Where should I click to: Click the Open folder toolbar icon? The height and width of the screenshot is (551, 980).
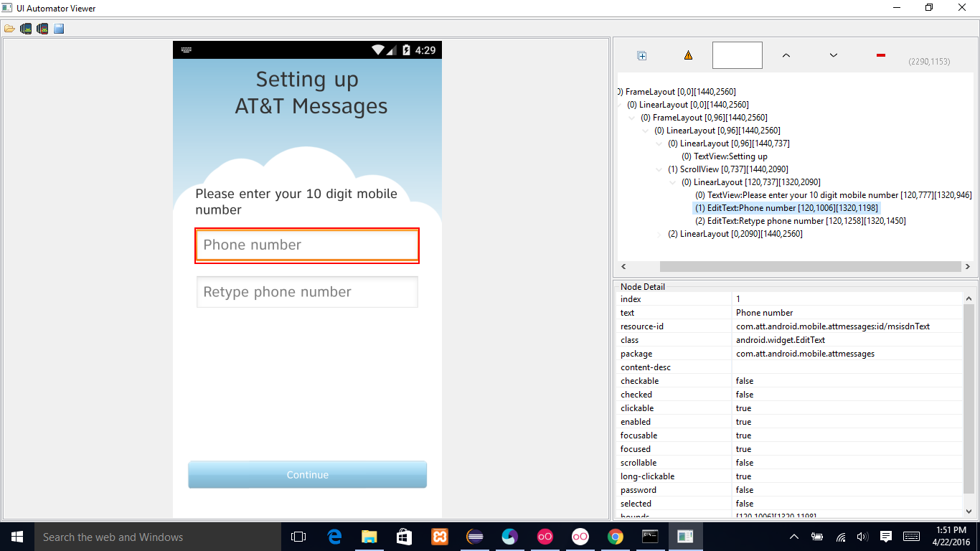tap(9, 29)
